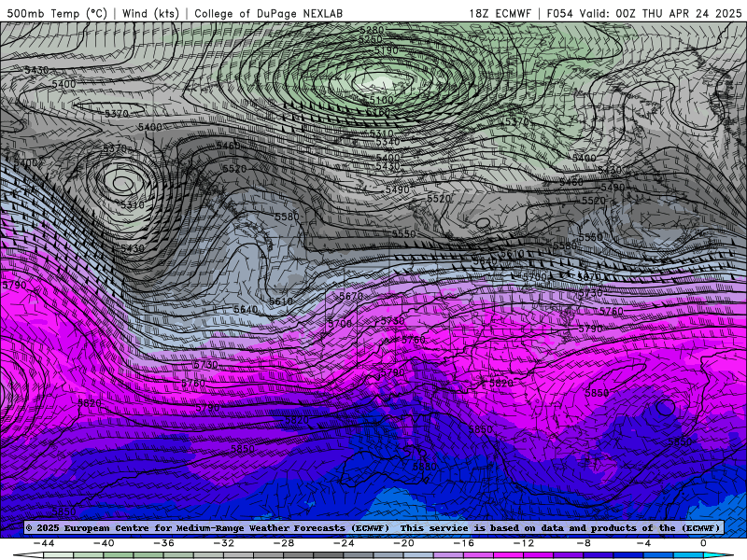Click the 5880 contour label
Viewport: 747px width, 560px height.
(424, 467)
